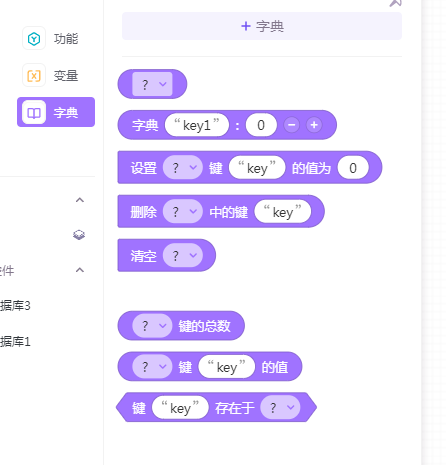Select the 据库3 item in sidebar
This screenshot has height=465, width=446.
point(15,306)
